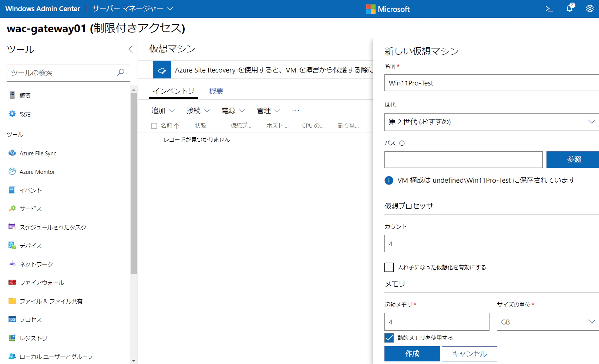The image size is (599, 364).
Task: Click the Microsoft logo in header
Action: click(388, 9)
